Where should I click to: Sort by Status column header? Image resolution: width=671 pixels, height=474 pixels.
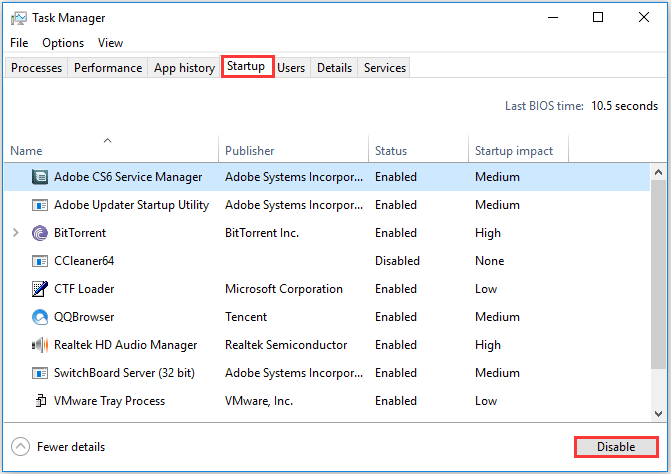click(419, 150)
